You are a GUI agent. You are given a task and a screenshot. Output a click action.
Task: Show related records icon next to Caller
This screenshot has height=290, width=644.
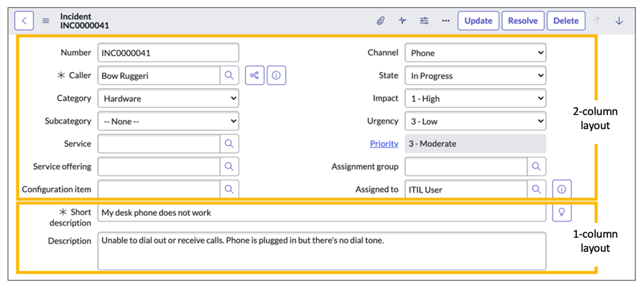click(254, 75)
